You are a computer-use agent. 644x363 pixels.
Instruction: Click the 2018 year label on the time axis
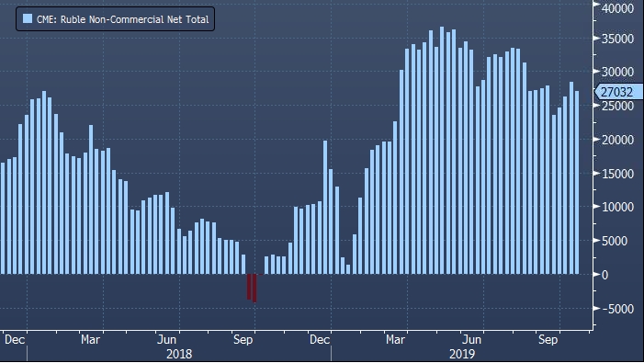coord(179,354)
